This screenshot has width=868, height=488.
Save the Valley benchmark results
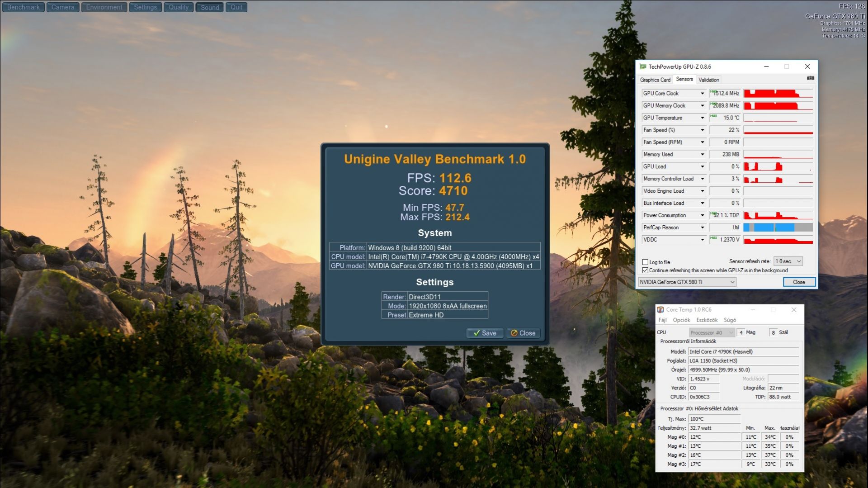point(485,333)
